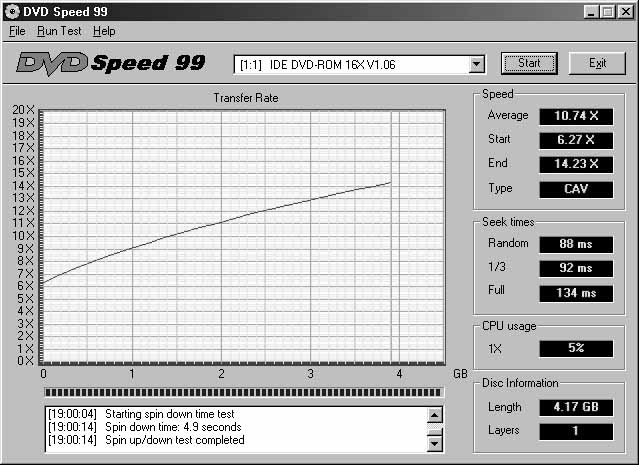Open the Help menu
Viewport: 639px width, 465px height.
click(x=104, y=31)
